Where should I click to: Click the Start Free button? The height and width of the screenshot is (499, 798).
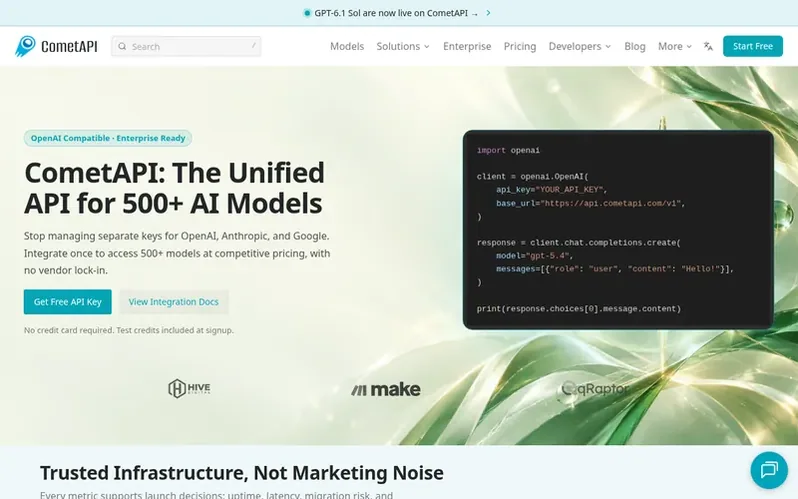click(753, 46)
